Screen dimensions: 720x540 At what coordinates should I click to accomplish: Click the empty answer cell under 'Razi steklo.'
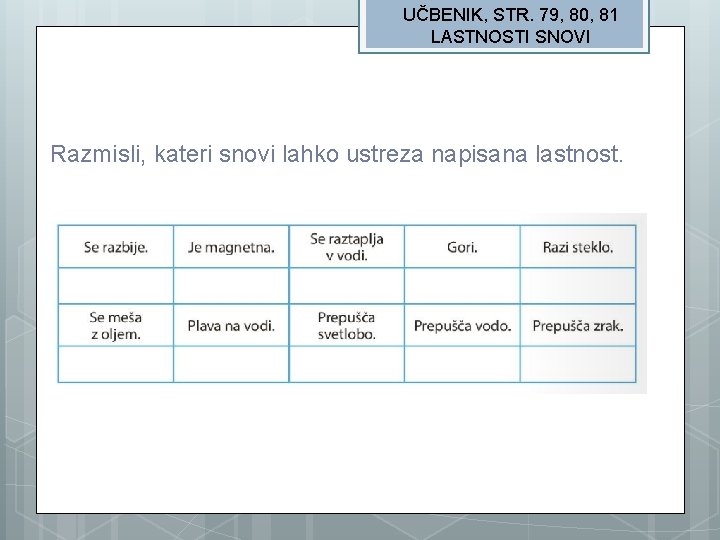tap(578, 286)
